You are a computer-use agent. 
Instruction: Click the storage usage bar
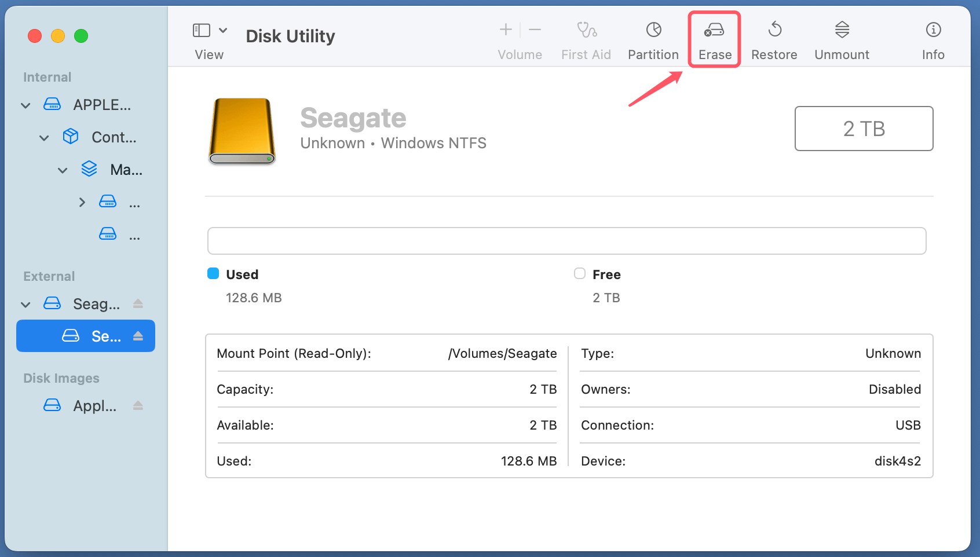click(x=566, y=240)
